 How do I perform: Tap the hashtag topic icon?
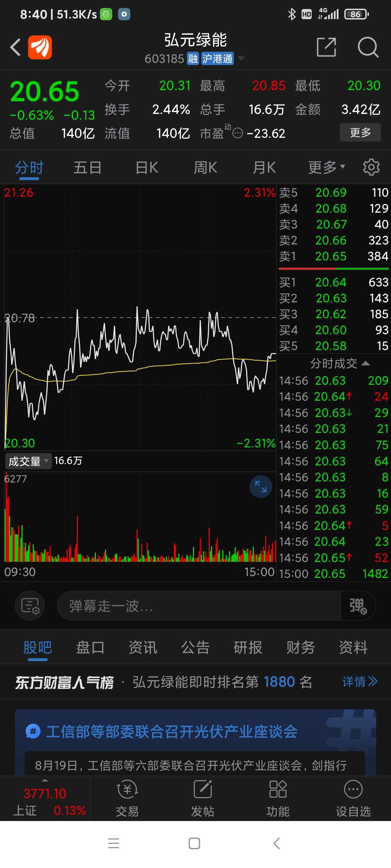33,731
